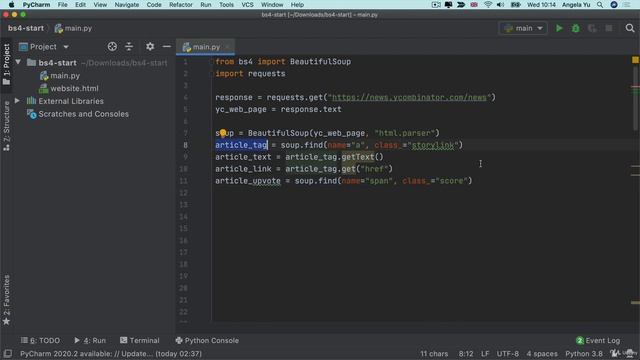Change the LF line separator selector
The width and height of the screenshot is (640, 360).
pyautogui.click(x=485, y=353)
